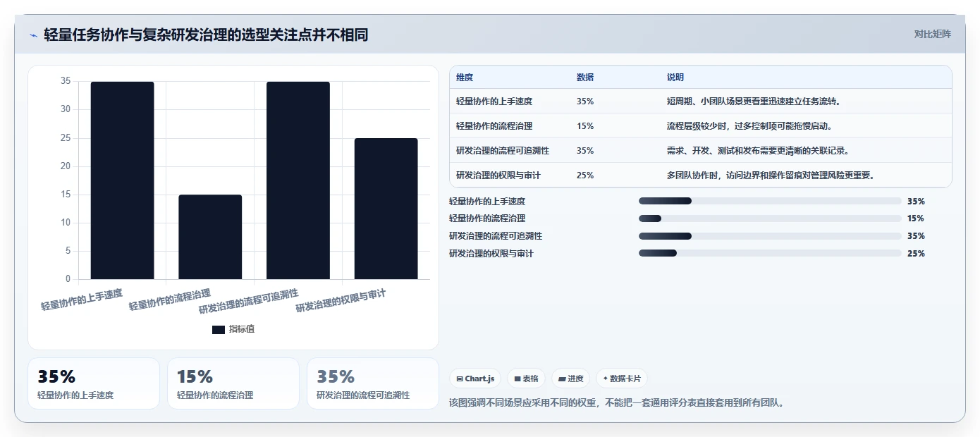Click the description 短周期、小团队场景更看重迅速建立任务流转。

click(x=754, y=101)
